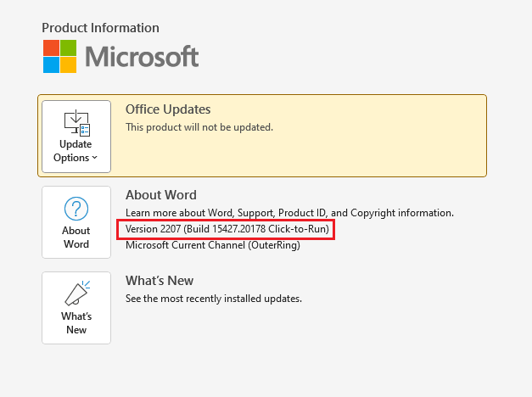Open the Update Options dropdown button
532x397 pixels.
(x=76, y=137)
